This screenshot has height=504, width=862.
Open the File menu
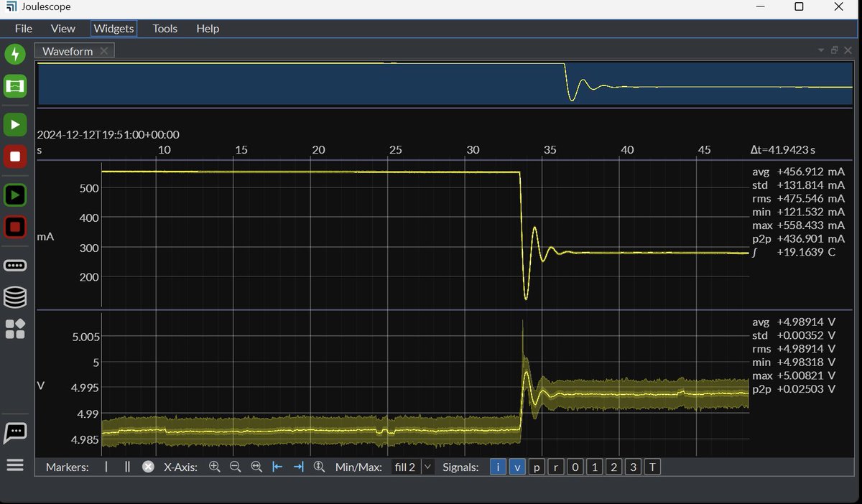tap(24, 29)
